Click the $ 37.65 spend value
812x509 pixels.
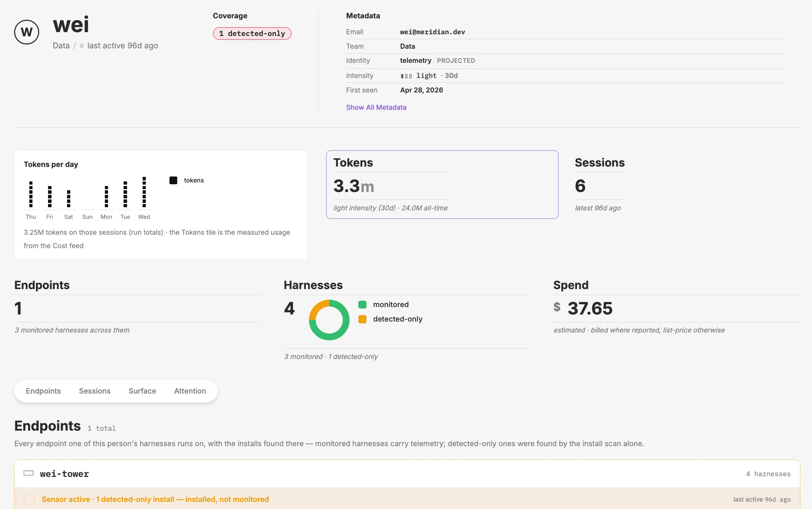583,308
